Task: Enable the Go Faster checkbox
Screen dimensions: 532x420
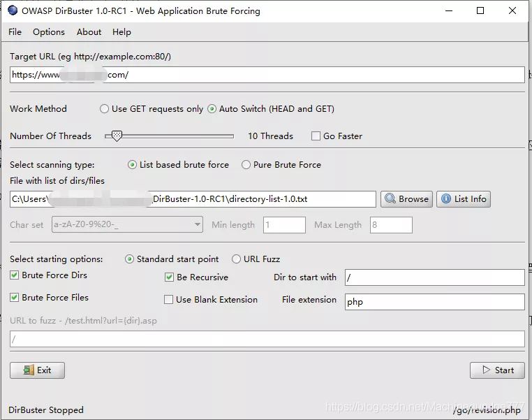Action: 316,136
